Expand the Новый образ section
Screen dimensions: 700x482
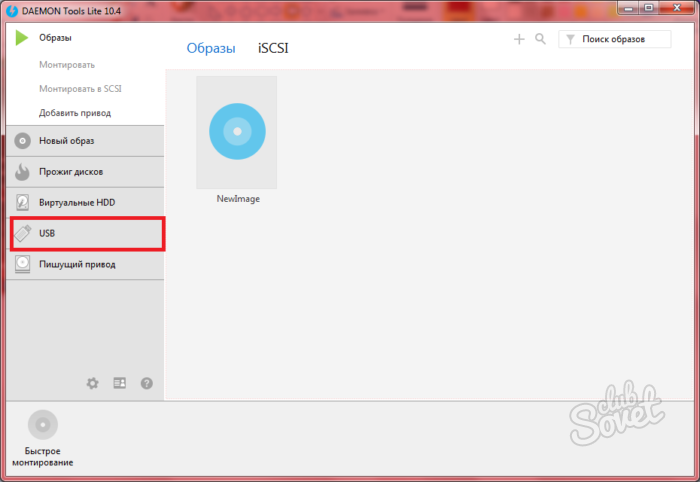pyautogui.click(x=85, y=141)
